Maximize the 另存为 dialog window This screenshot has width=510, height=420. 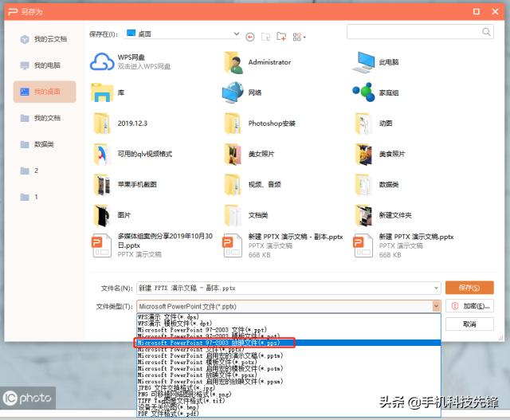[x=477, y=12]
